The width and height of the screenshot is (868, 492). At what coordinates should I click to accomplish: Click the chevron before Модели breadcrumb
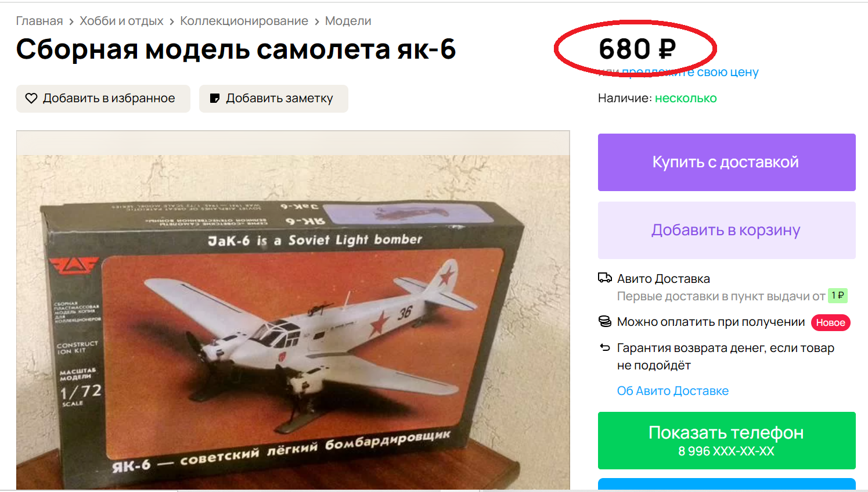point(317,21)
